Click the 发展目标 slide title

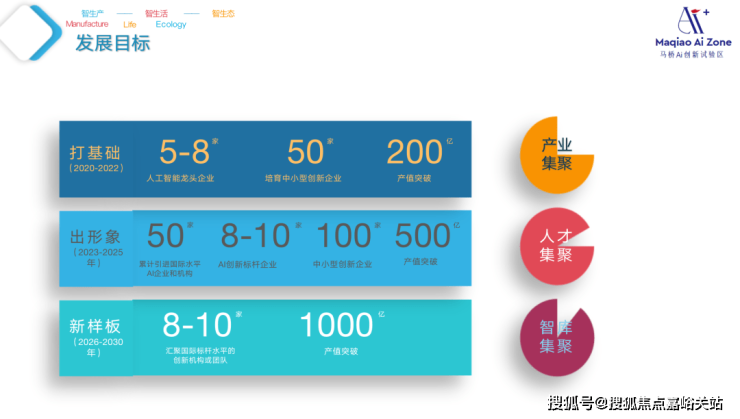pos(113,43)
